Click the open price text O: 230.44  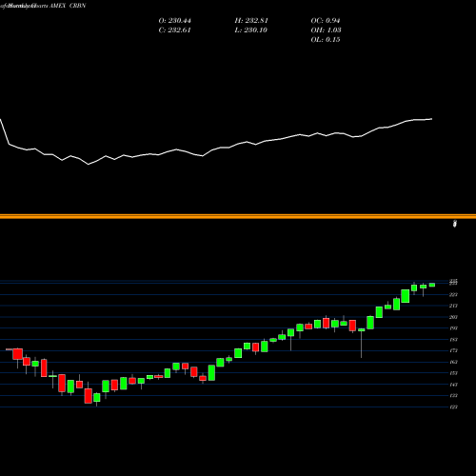tap(174, 21)
